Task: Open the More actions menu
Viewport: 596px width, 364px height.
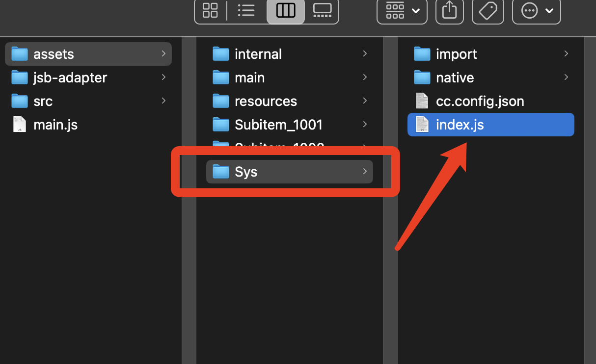Action: 537,10
